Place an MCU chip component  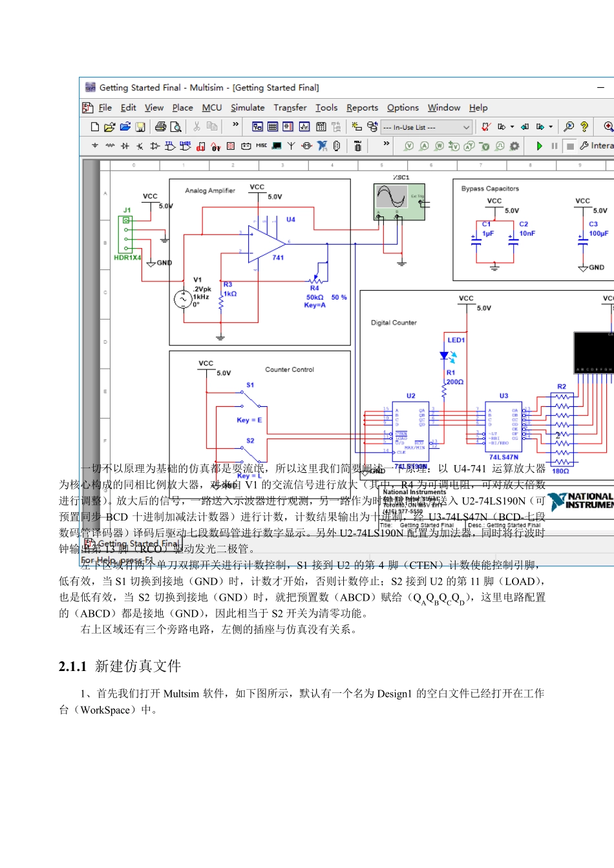tap(357, 146)
